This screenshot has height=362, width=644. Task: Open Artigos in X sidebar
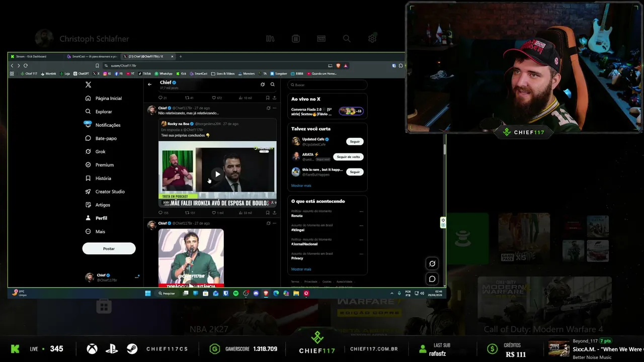point(98,205)
